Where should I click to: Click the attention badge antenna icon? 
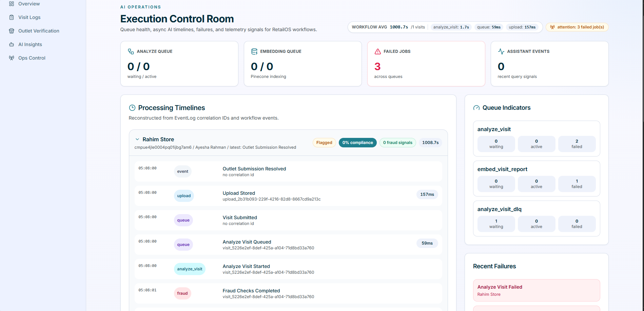pos(552,27)
